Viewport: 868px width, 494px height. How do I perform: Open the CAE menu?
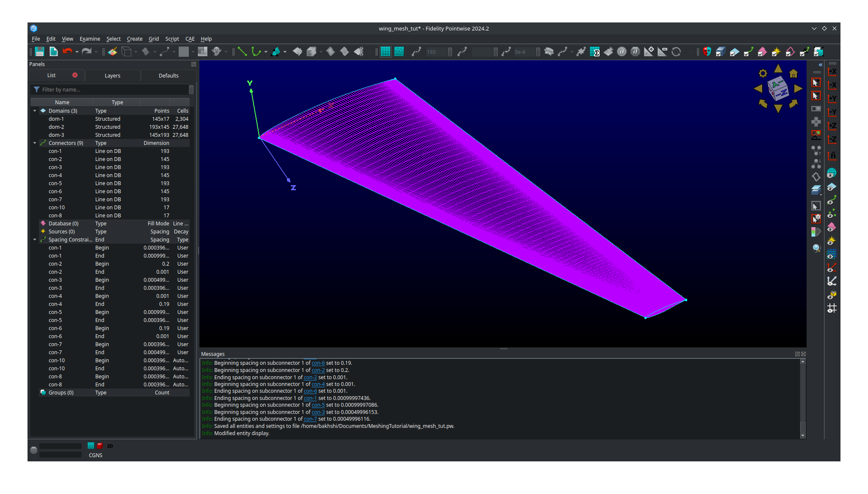[190, 39]
